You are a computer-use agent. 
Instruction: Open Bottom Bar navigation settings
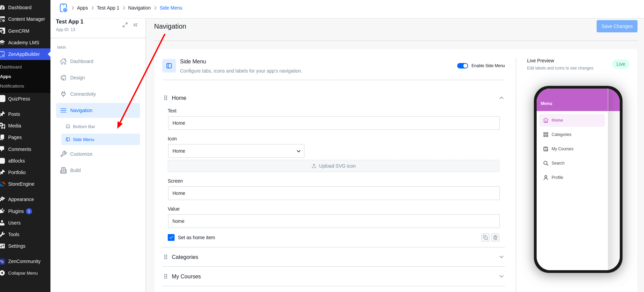pos(101,126)
